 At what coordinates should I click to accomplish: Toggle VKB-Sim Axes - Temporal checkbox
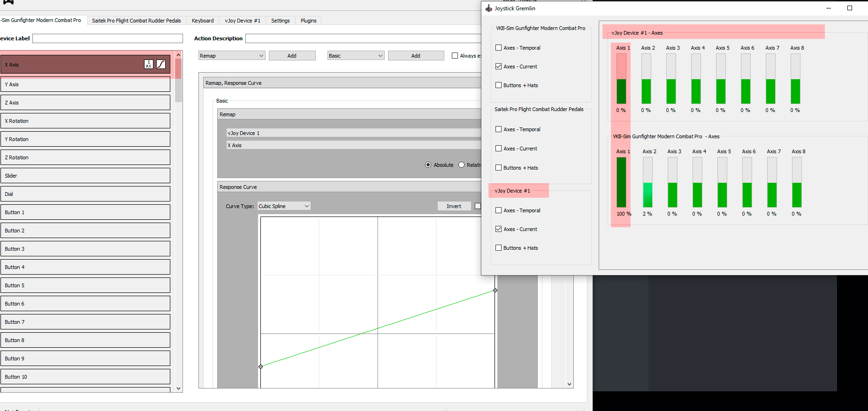[x=499, y=48]
